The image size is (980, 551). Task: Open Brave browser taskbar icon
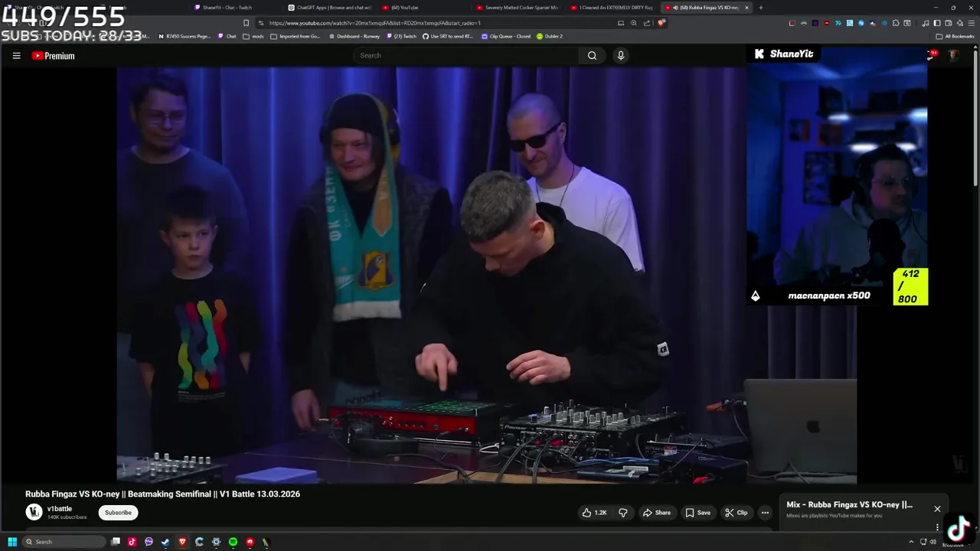pos(182,542)
